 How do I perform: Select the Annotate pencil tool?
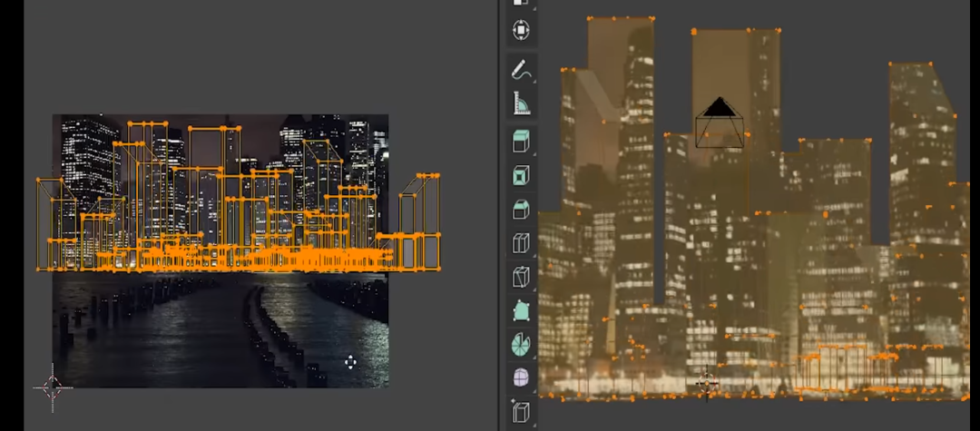coord(520,69)
